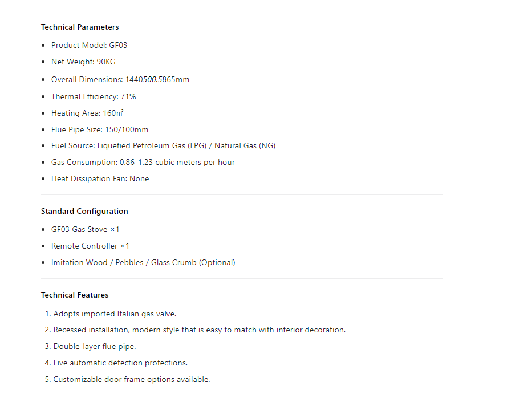The image size is (532, 394).
Task: Click the Five automatic detection protections item
Action: (x=120, y=363)
